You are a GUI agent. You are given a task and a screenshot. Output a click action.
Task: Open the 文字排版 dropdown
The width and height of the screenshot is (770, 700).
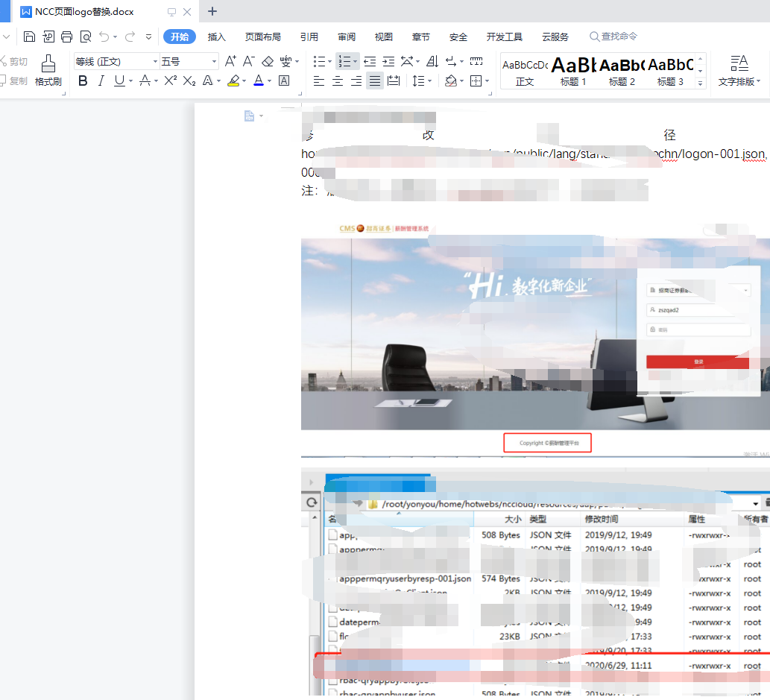739,71
